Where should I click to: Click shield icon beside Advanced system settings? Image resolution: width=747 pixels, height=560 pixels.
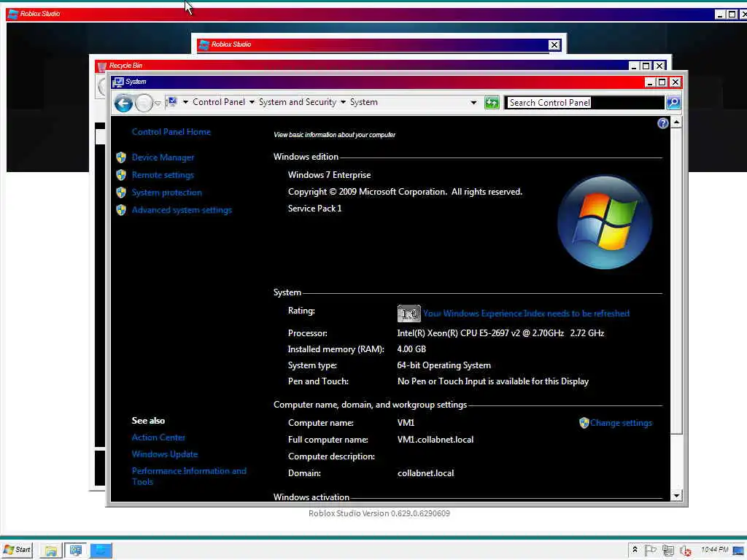pyautogui.click(x=121, y=210)
